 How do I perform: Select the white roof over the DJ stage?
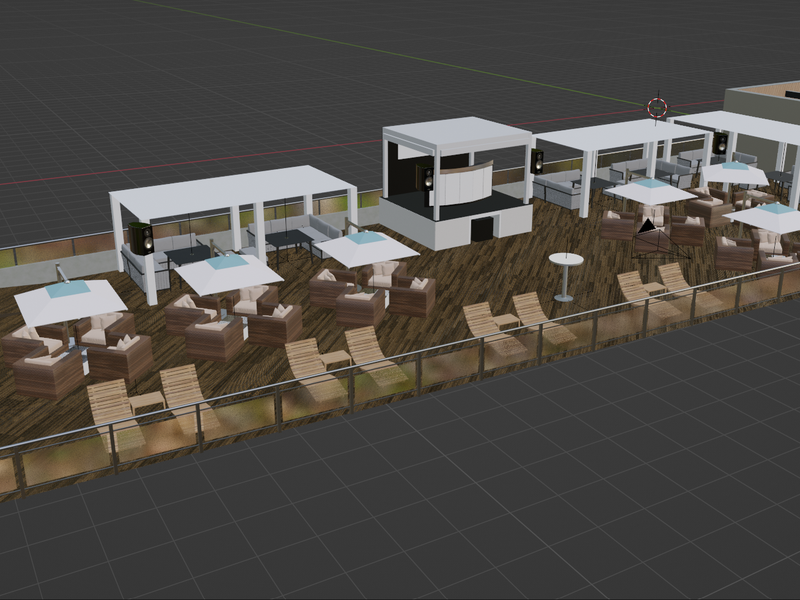coord(457,135)
